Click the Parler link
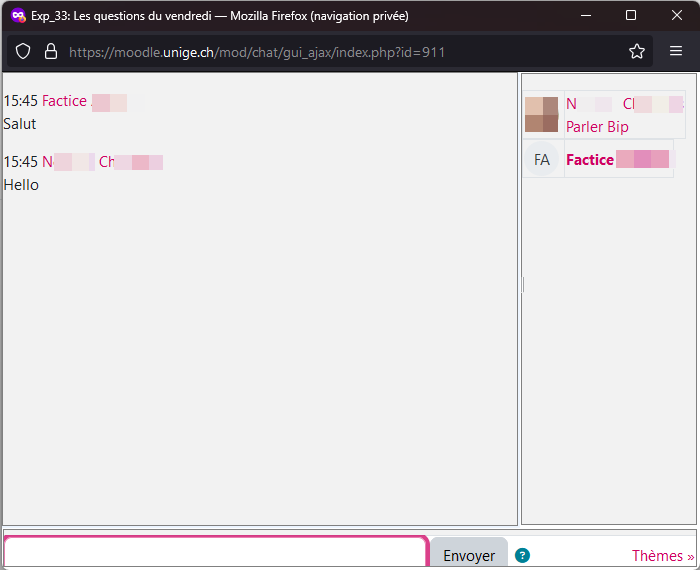The image size is (700, 570). (584, 127)
